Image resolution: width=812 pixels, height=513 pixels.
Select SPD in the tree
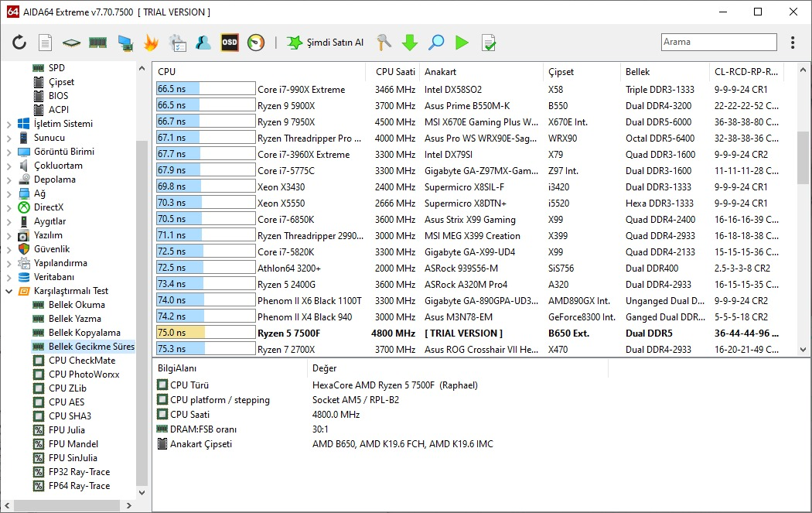coord(56,68)
